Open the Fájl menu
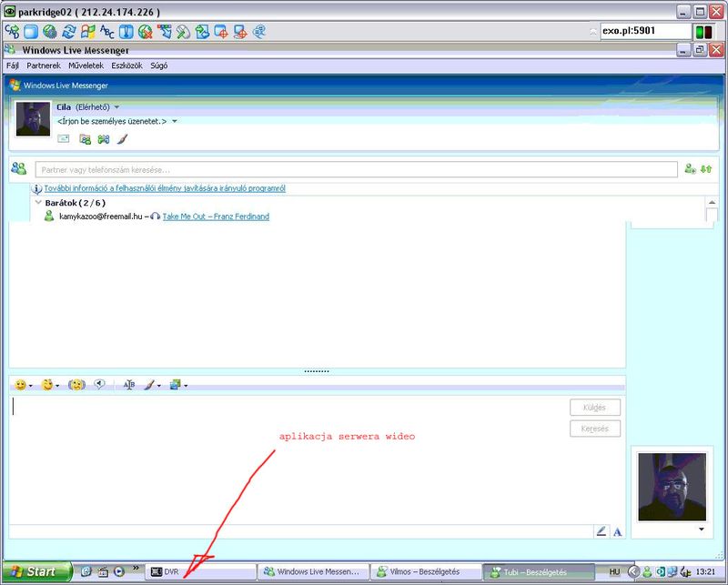This screenshot has width=728, height=585. click(x=13, y=66)
